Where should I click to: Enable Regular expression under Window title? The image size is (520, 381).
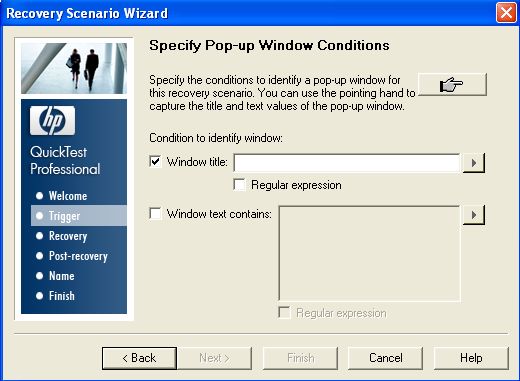pos(240,185)
